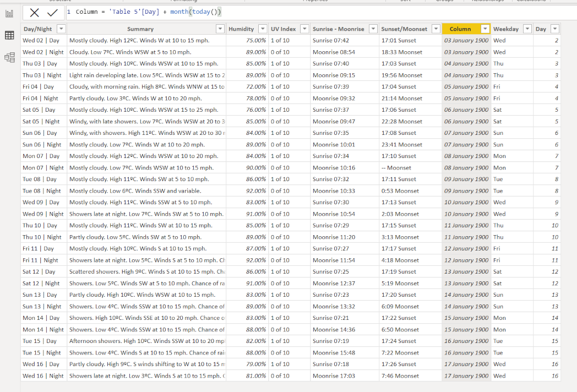Switch to Report view in left sidebar

coord(9,14)
